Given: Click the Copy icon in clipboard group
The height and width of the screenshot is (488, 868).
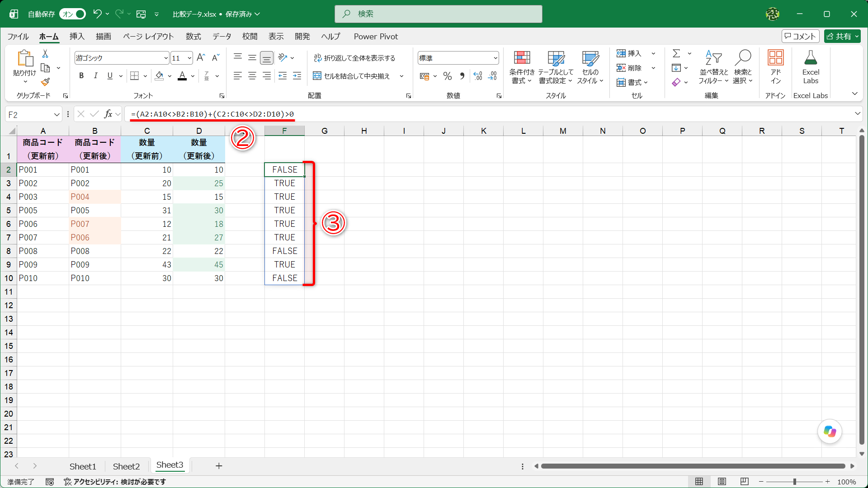Looking at the screenshot, I should (45, 68).
